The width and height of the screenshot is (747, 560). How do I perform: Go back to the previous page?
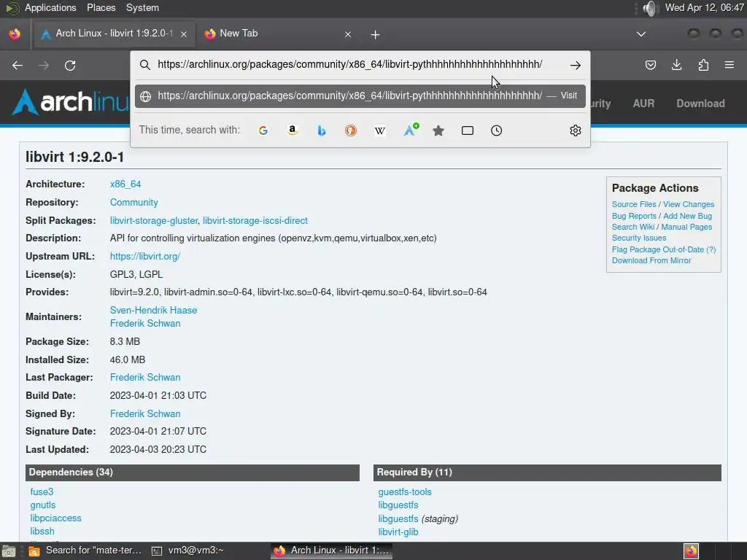point(18,65)
